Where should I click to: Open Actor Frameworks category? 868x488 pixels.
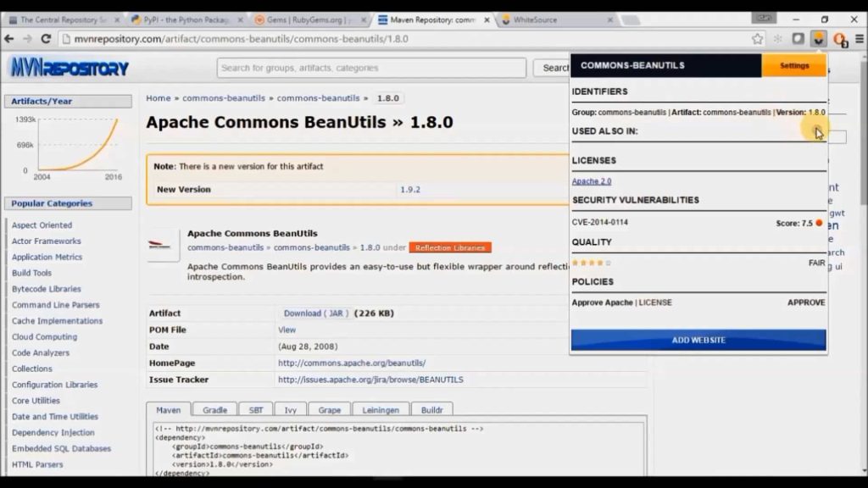coord(47,241)
